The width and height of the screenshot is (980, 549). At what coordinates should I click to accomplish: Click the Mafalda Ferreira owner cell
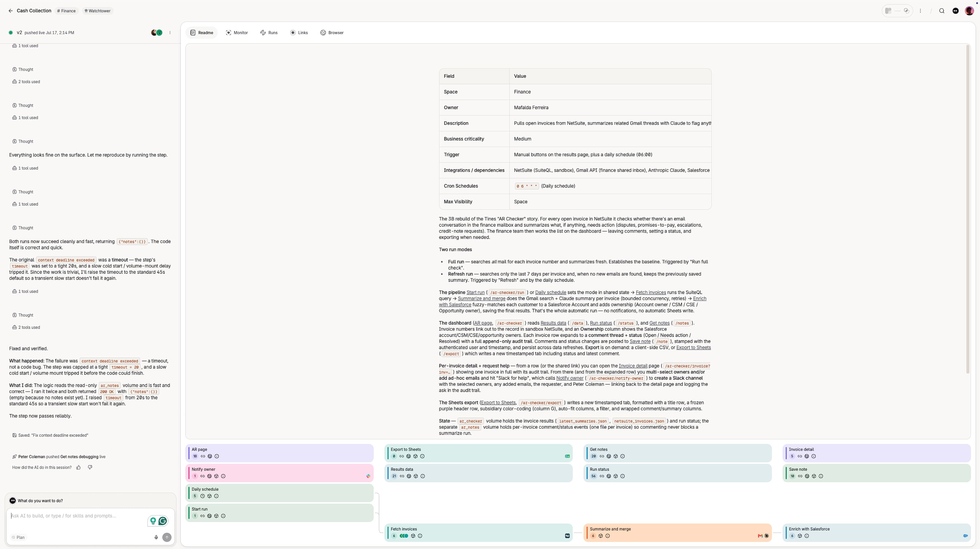coord(610,108)
